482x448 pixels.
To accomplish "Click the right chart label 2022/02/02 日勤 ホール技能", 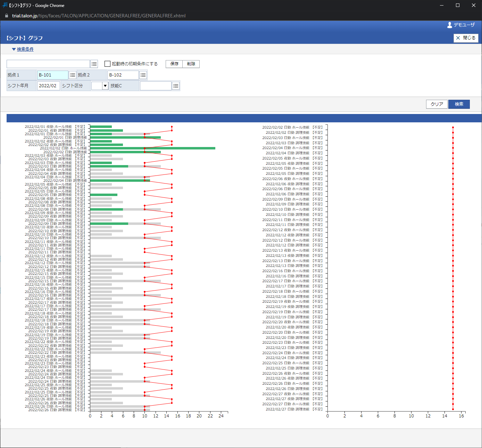I will [x=292, y=128].
